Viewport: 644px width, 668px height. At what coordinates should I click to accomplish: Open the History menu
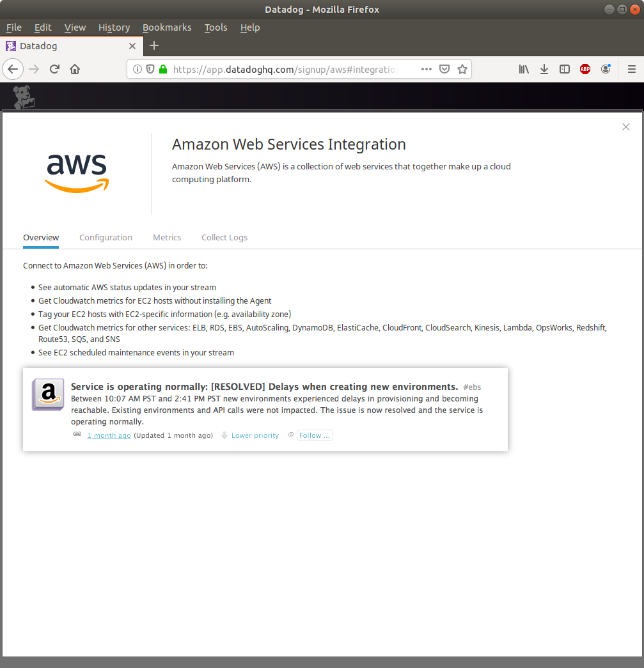[114, 27]
